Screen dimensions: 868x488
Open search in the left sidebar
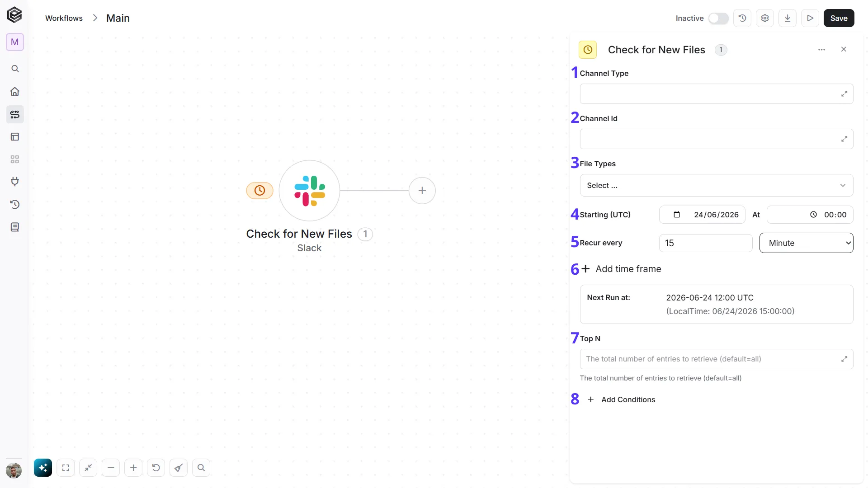coord(15,69)
